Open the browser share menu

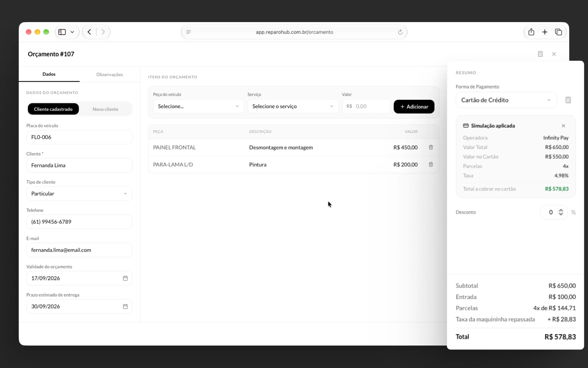531,32
